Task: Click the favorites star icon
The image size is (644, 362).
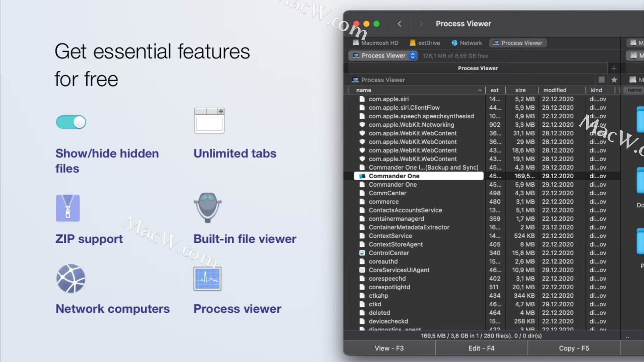Action: point(614,80)
